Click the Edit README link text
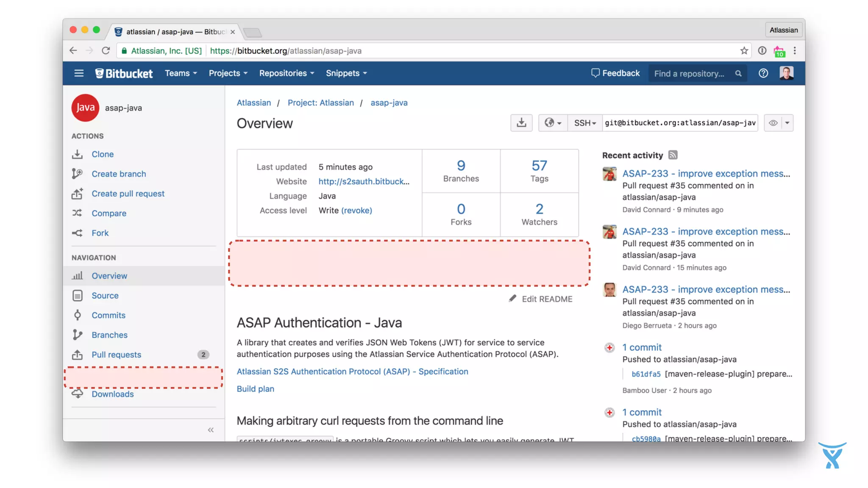 (x=547, y=299)
